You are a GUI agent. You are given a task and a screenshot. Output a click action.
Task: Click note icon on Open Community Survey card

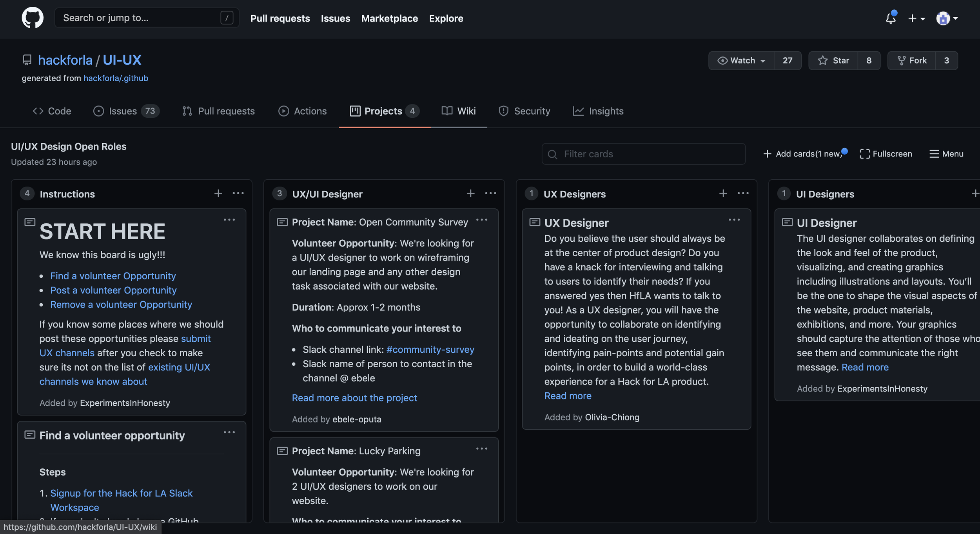point(282,222)
